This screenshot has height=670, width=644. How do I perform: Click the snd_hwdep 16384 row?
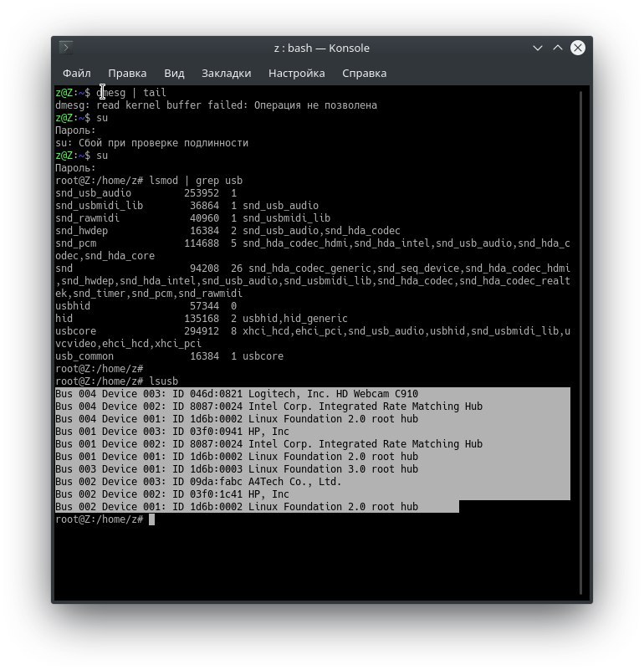pyautogui.click(x=227, y=231)
